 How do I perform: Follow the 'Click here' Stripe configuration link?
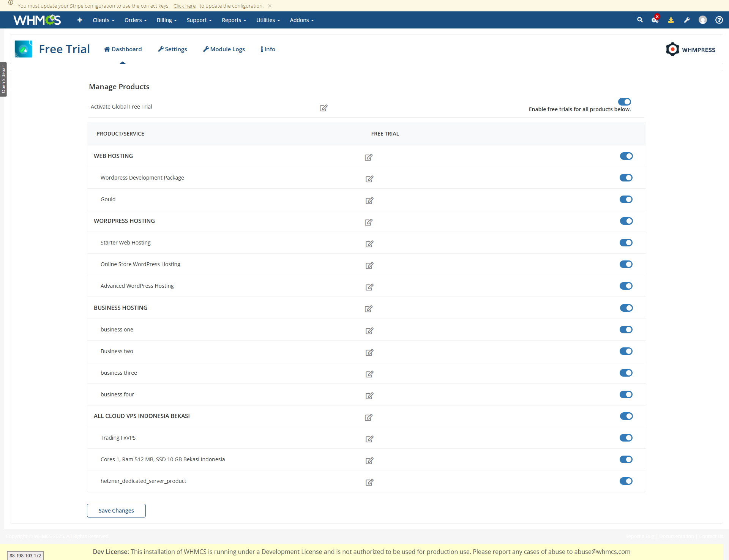pyautogui.click(x=185, y=6)
